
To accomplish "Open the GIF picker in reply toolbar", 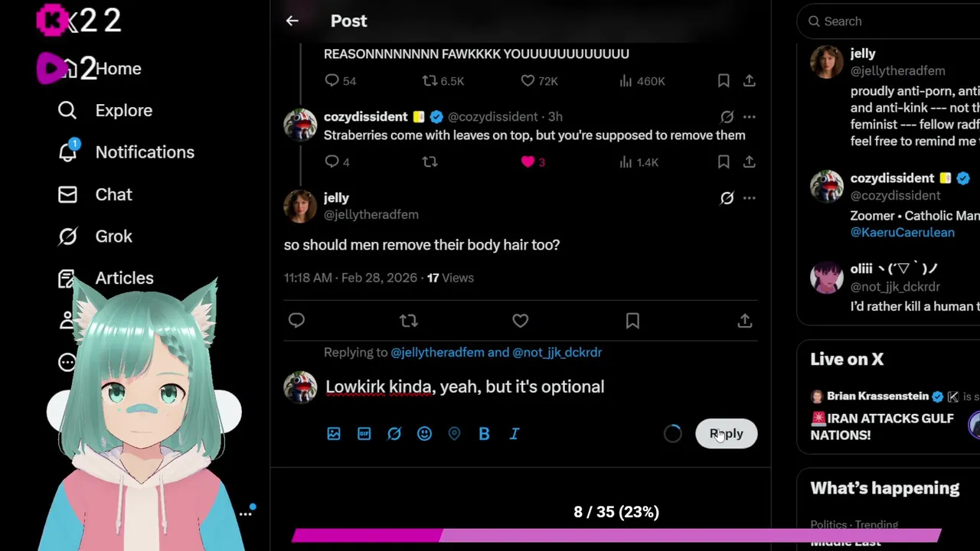I will [x=364, y=434].
